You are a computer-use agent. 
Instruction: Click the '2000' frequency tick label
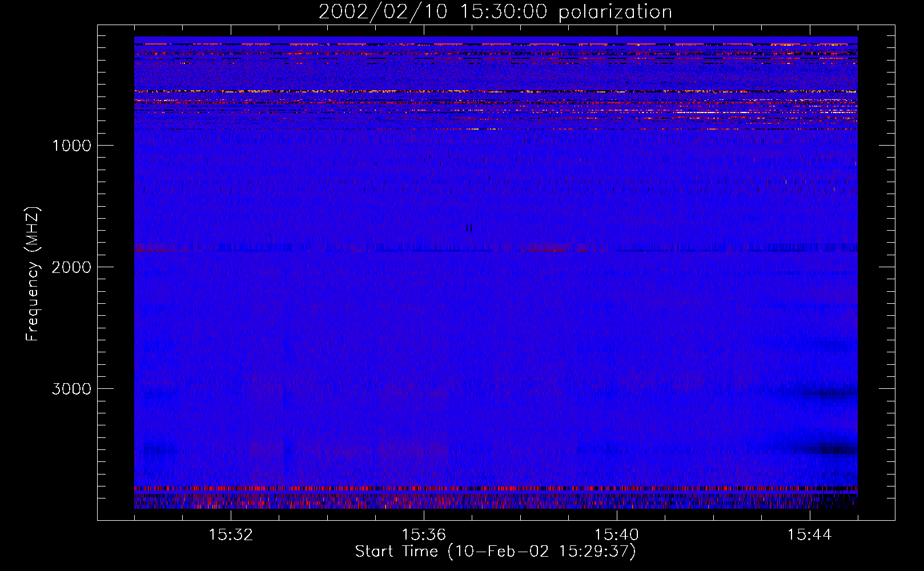pyautogui.click(x=71, y=267)
